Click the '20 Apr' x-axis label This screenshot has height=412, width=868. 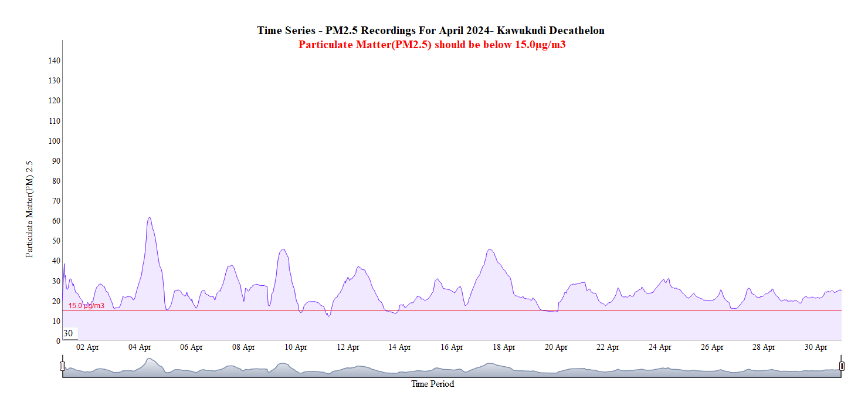tap(556, 347)
